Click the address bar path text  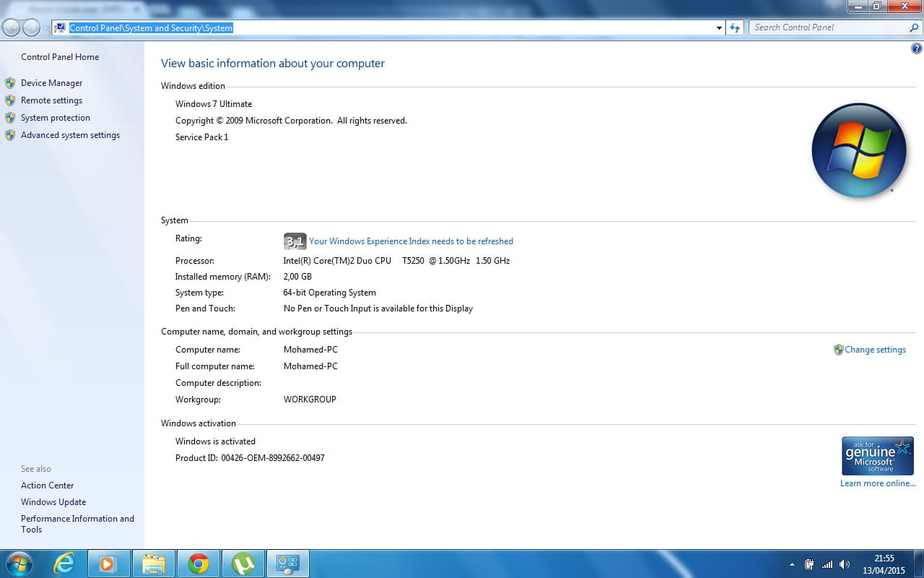coord(151,28)
